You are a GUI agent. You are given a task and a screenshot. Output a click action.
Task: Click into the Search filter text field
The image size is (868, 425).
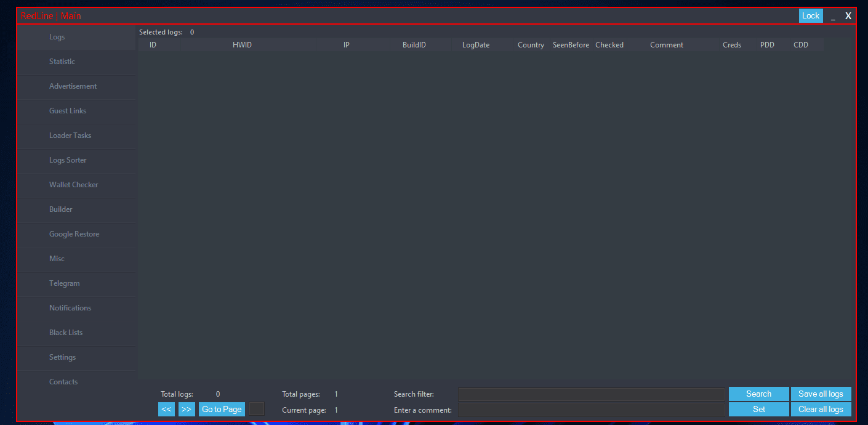pos(591,394)
